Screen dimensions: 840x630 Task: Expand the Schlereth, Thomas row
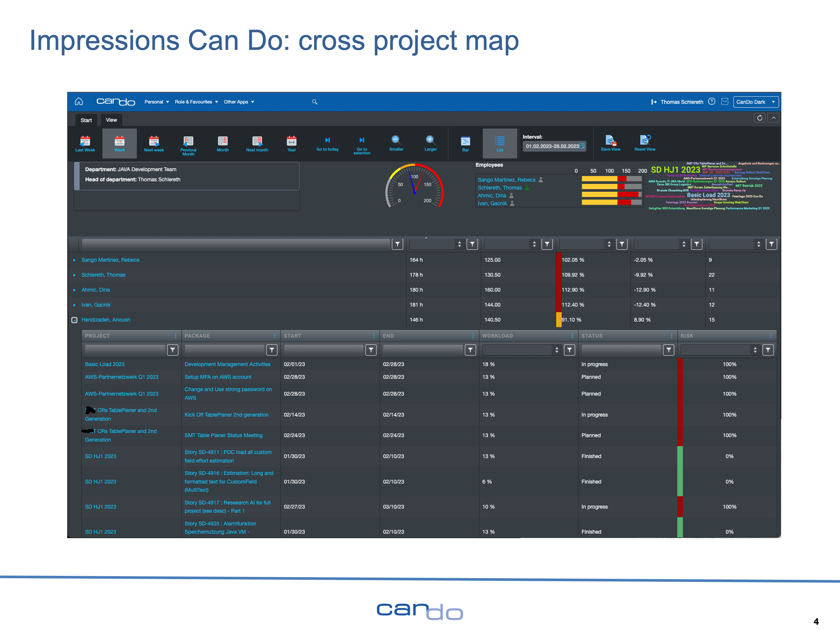click(x=74, y=275)
